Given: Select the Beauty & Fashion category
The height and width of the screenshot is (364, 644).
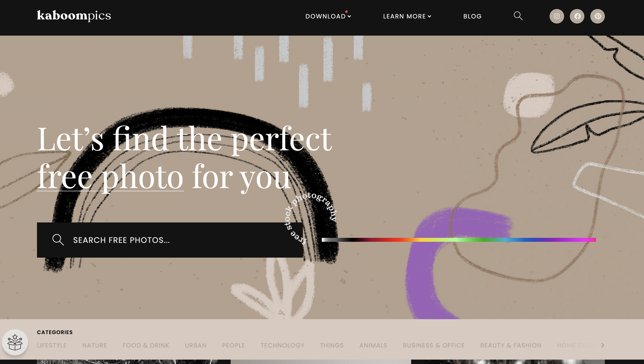Looking at the screenshot, I should (511, 345).
